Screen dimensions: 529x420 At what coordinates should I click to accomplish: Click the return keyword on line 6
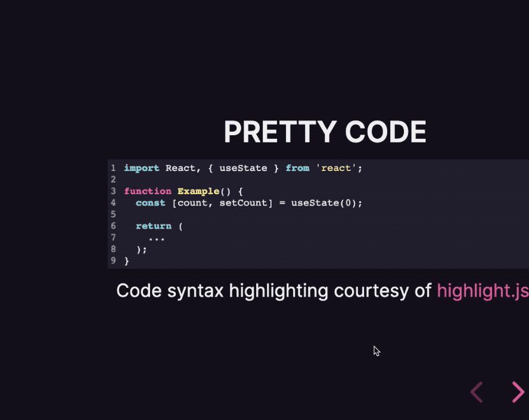[x=153, y=226]
